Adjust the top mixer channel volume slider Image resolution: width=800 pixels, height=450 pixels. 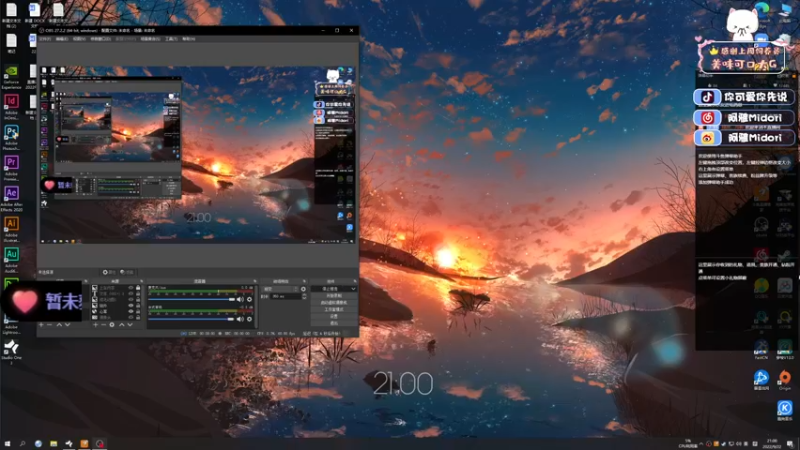pyautogui.click(x=191, y=299)
